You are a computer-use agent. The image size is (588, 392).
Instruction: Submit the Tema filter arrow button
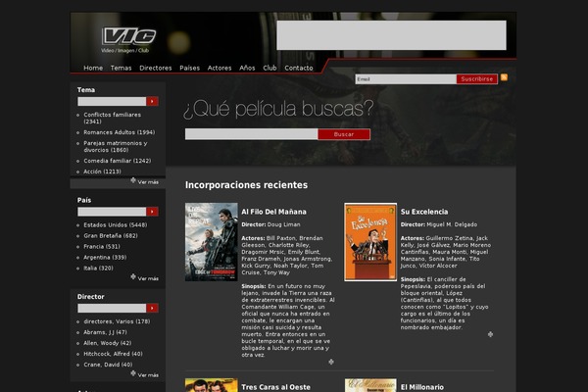tap(152, 101)
